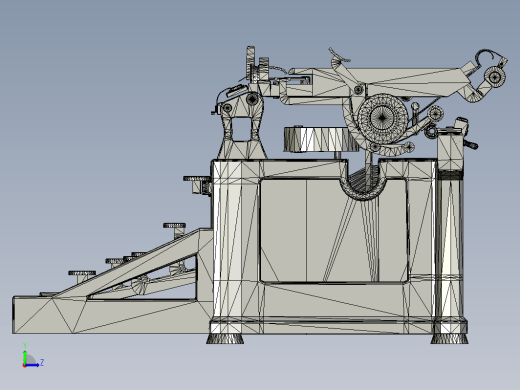
Task: Select the lowest front key cap of the keyboard
Action: 82,273
